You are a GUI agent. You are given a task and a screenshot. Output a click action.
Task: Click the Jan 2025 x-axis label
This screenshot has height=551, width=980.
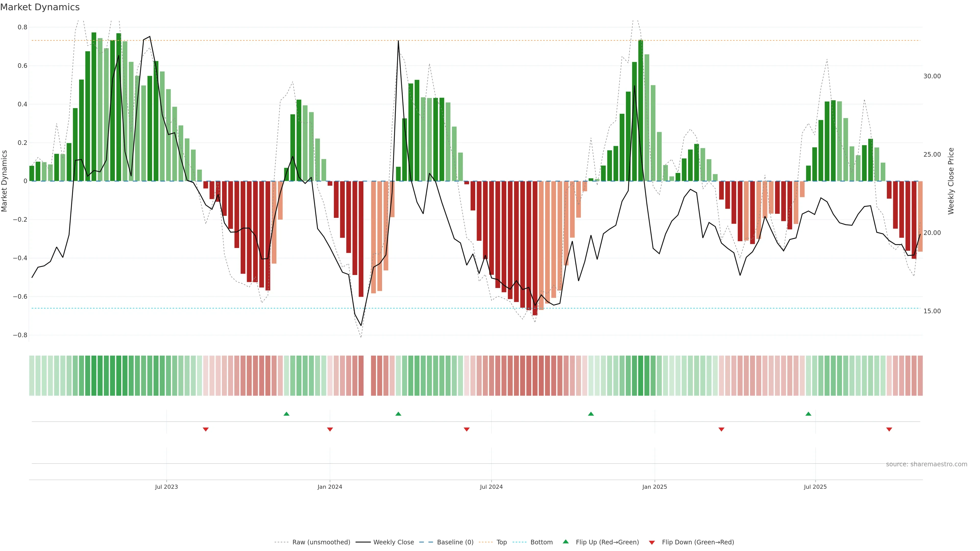click(x=654, y=487)
